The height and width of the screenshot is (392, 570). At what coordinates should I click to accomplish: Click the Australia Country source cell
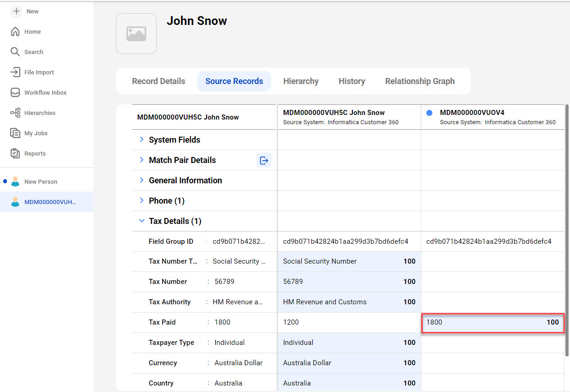click(x=349, y=383)
